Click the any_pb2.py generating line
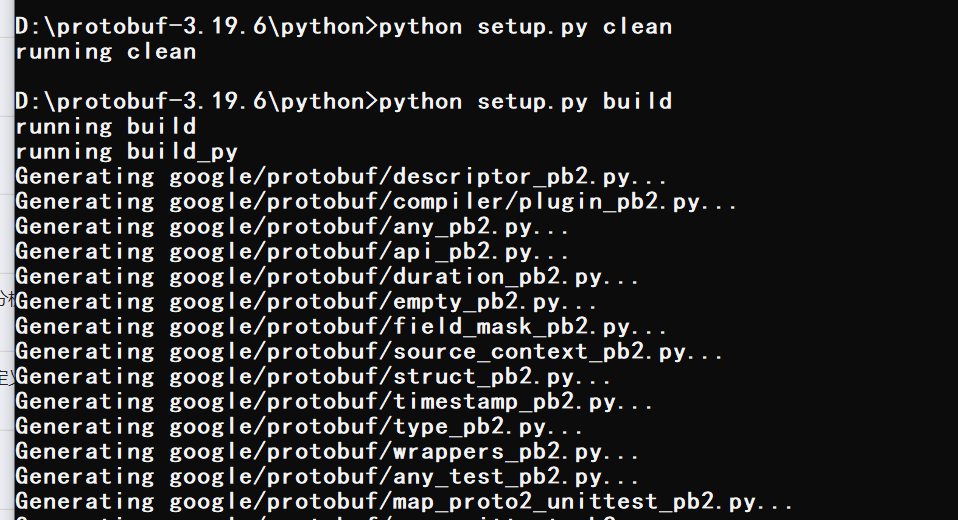The image size is (958, 520). pyautogui.click(x=292, y=227)
